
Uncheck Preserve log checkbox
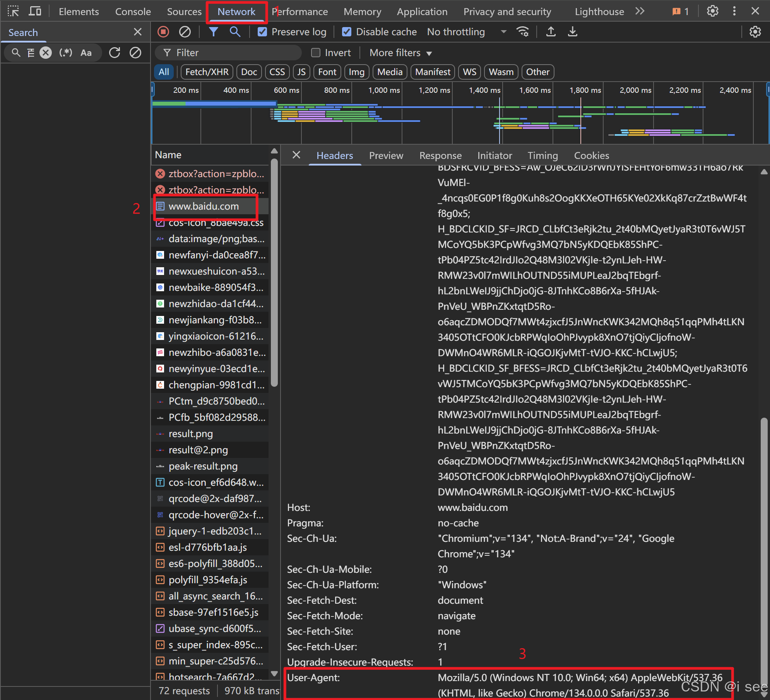coord(262,32)
